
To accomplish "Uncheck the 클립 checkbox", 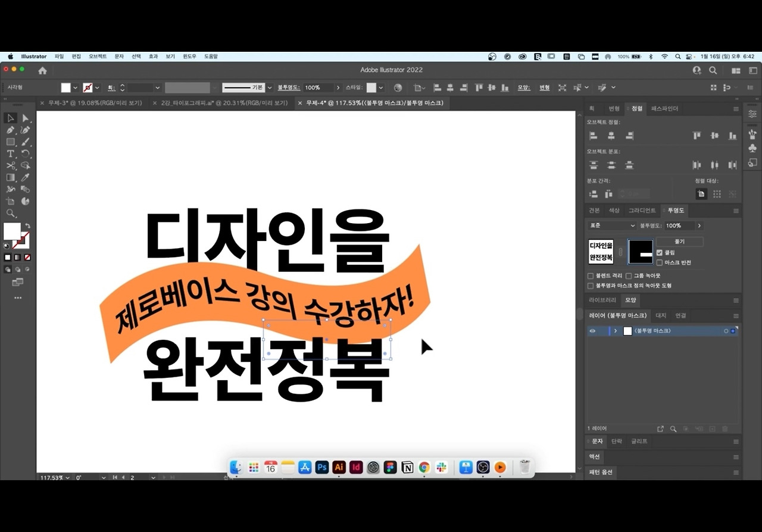I will [x=659, y=252].
